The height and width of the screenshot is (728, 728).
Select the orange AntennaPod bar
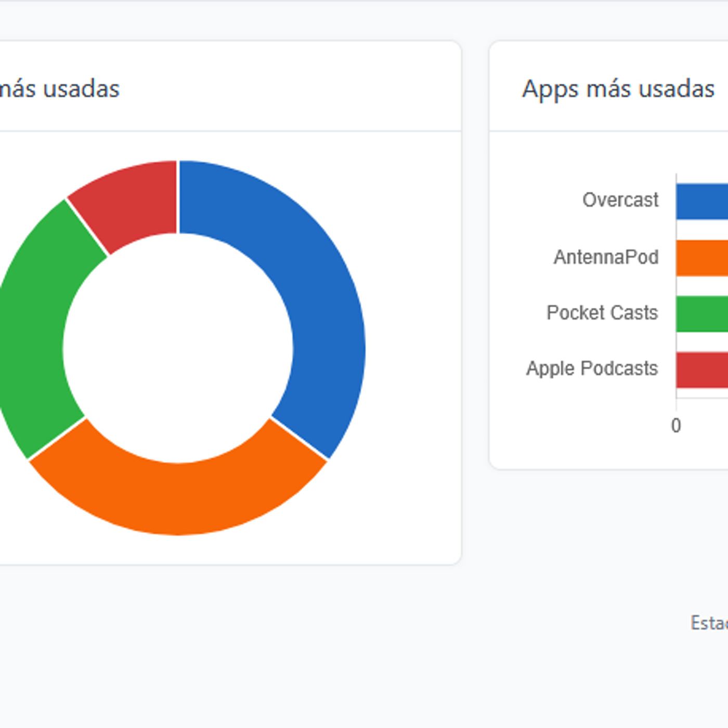click(702, 258)
